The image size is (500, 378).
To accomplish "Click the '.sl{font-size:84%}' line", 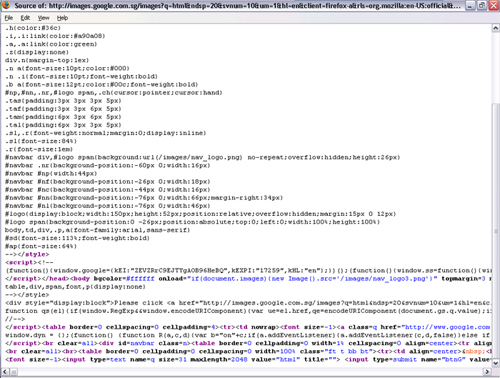I will tap(41, 141).
